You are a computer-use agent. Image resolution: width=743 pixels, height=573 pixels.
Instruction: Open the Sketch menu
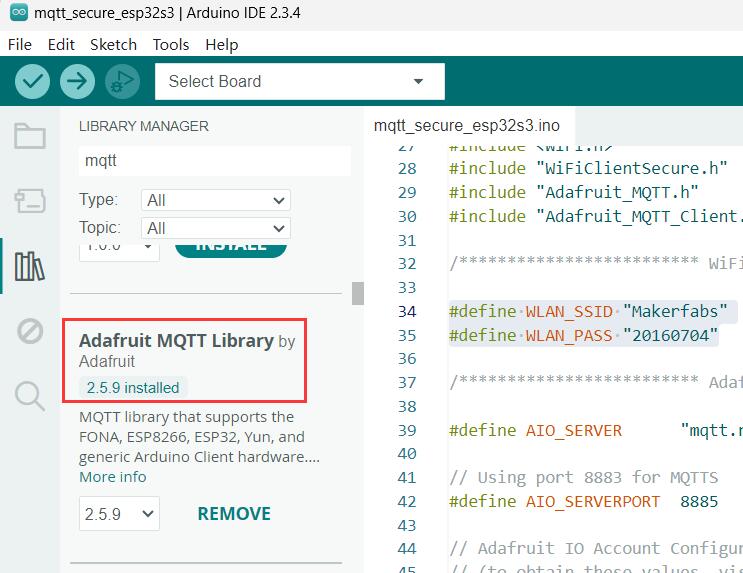click(x=113, y=45)
